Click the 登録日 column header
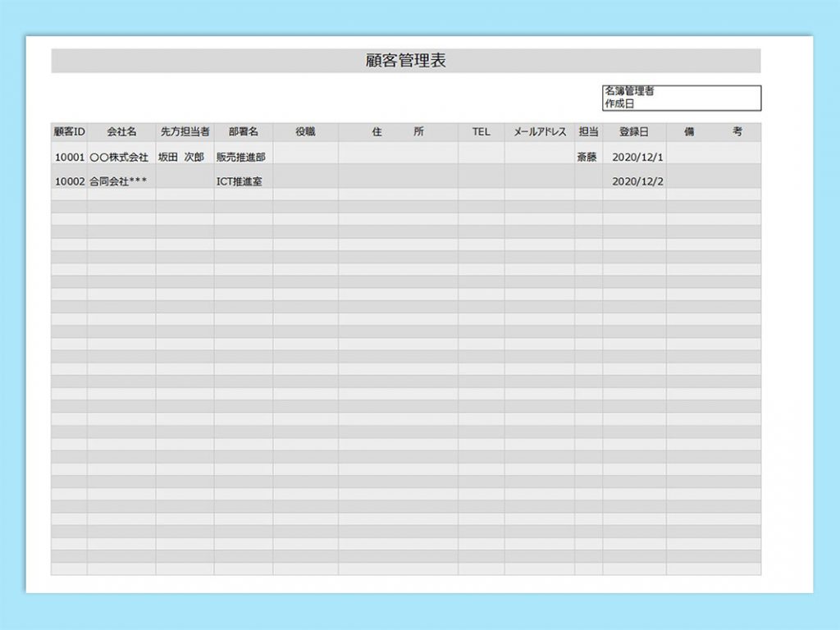840x630 pixels. pos(633,132)
